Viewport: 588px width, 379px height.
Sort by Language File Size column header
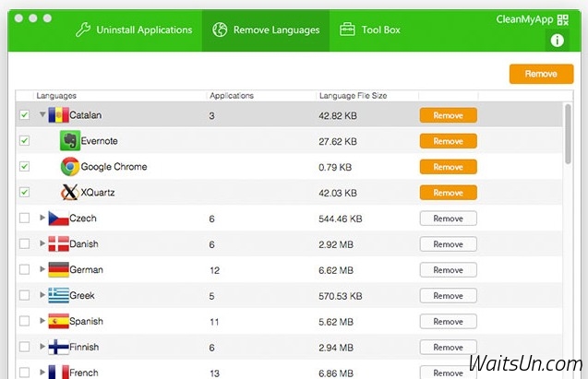point(354,95)
